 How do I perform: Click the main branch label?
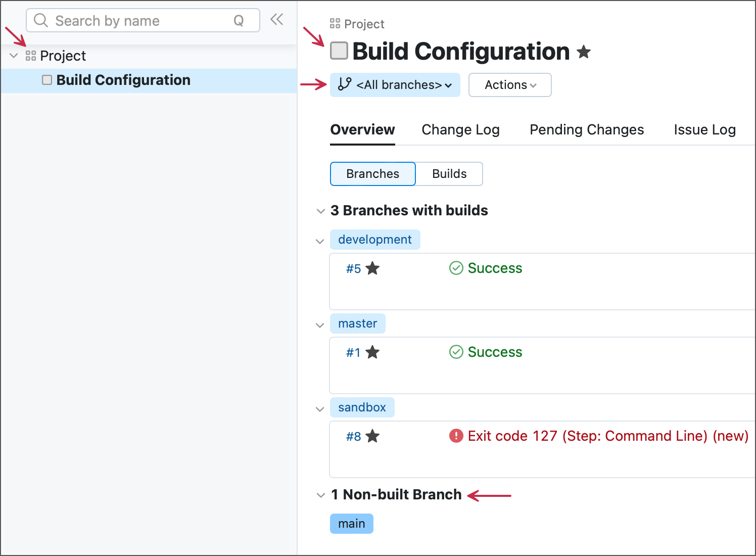point(351,524)
